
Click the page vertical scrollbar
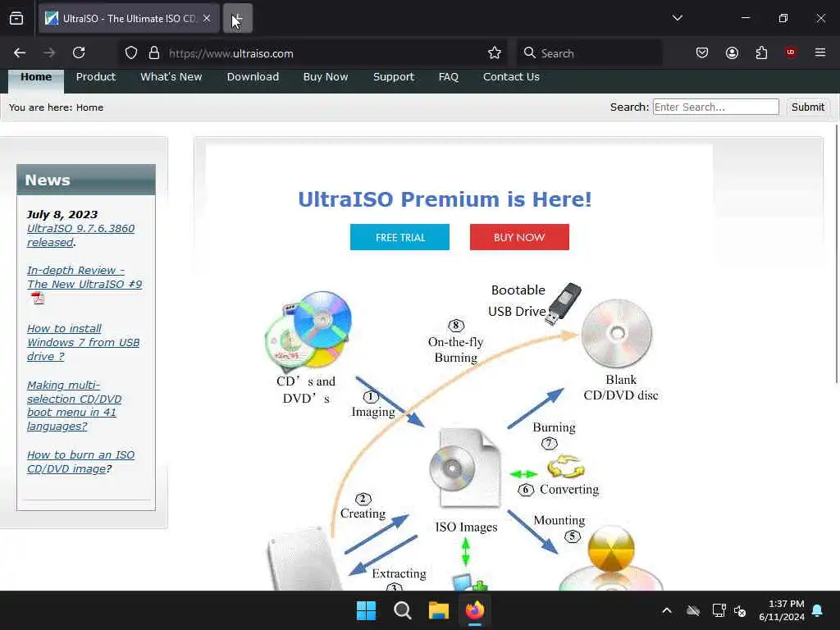(836, 253)
